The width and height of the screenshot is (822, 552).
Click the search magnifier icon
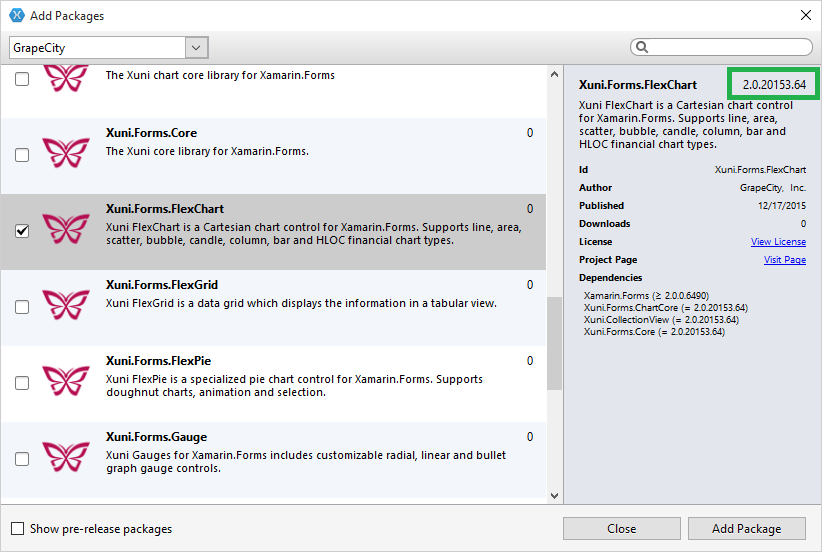642,47
